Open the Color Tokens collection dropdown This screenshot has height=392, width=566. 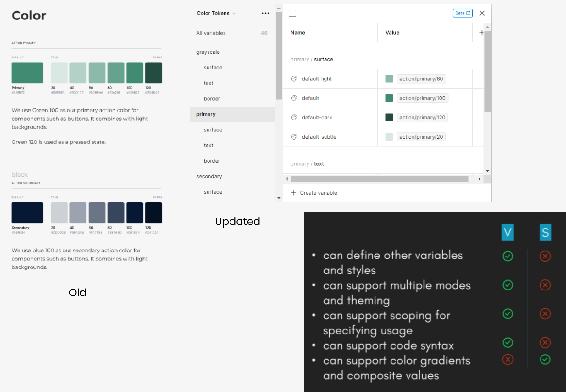point(216,13)
